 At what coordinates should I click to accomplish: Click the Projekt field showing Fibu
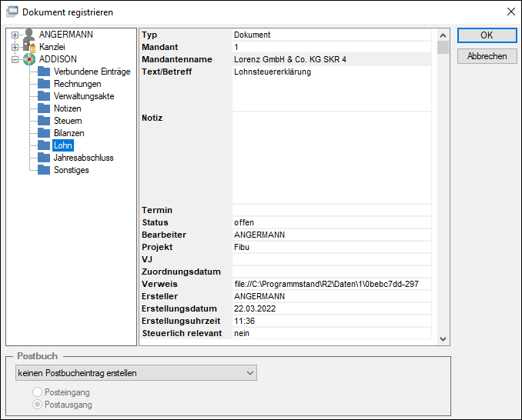point(332,247)
